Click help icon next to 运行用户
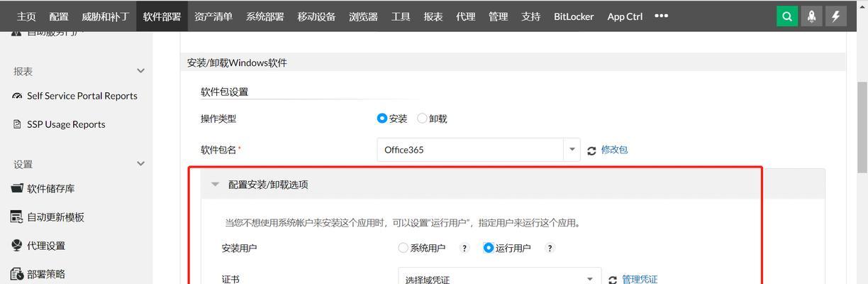 pyautogui.click(x=550, y=248)
